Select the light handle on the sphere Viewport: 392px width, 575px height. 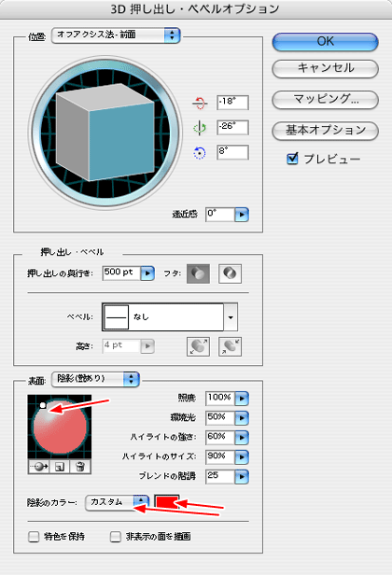coord(43,405)
